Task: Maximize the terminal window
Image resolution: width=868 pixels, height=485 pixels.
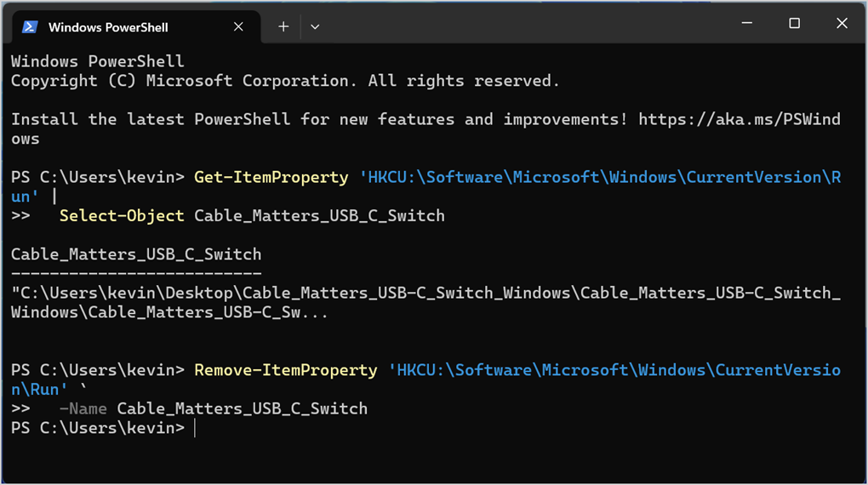Action: click(794, 23)
